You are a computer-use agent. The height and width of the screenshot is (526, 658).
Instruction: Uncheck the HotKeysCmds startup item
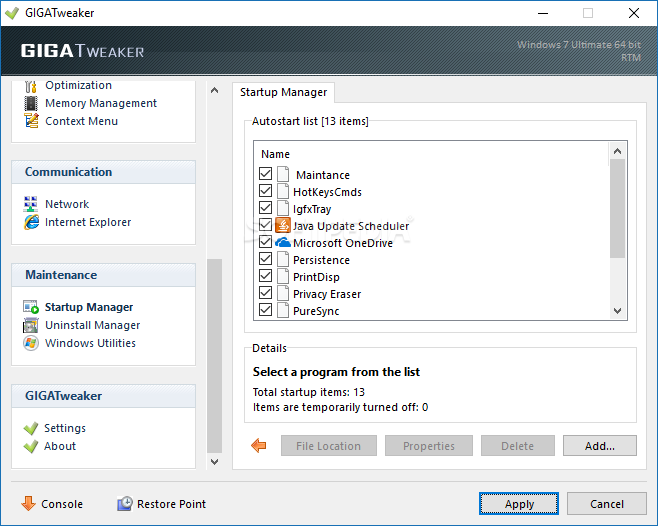pyautogui.click(x=265, y=191)
